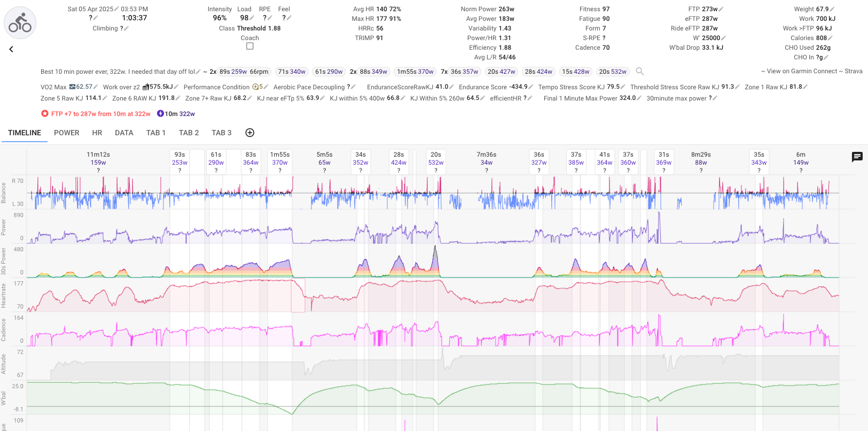Select the 20s 532w interval chip

click(x=613, y=72)
